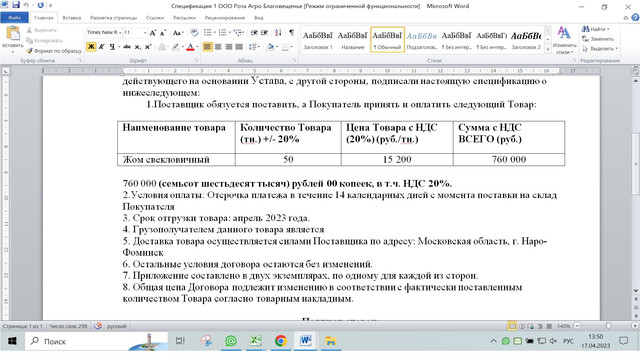Click the clear formatting eraser icon
The image size is (640, 360).
pos(194,32)
